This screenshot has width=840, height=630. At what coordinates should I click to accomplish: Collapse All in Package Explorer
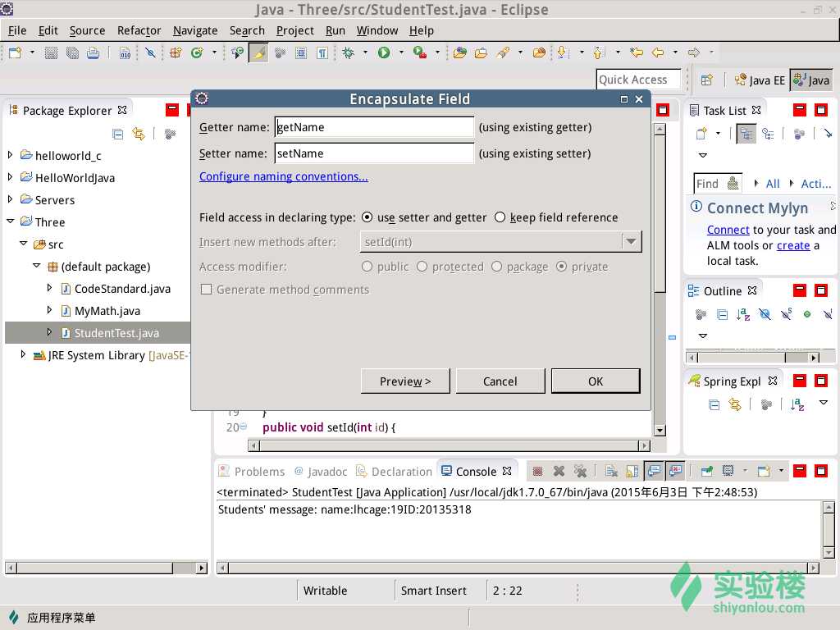[x=118, y=134]
